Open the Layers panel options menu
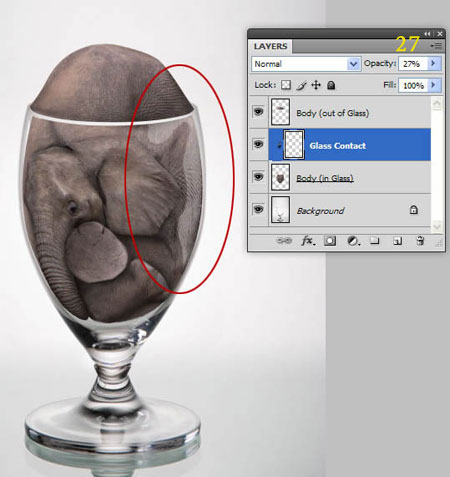The height and width of the screenshot is (477, 450). pos(436,45)
